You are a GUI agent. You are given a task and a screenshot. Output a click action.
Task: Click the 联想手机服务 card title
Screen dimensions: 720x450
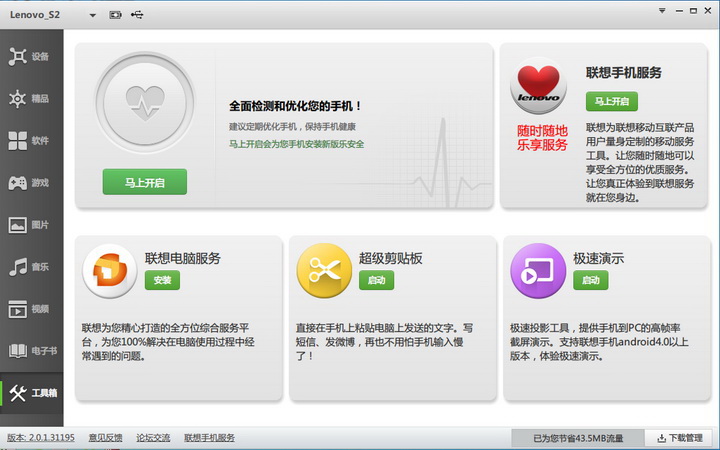(x=624, y=73)
